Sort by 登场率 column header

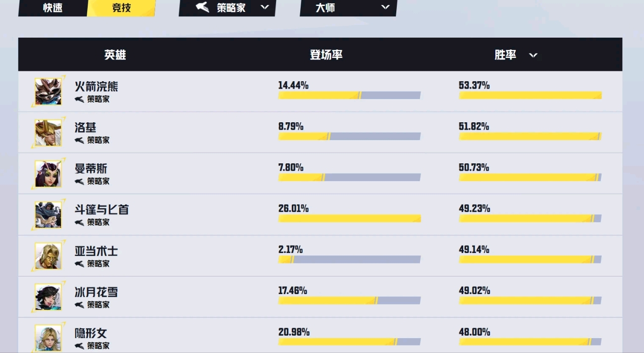326,54
